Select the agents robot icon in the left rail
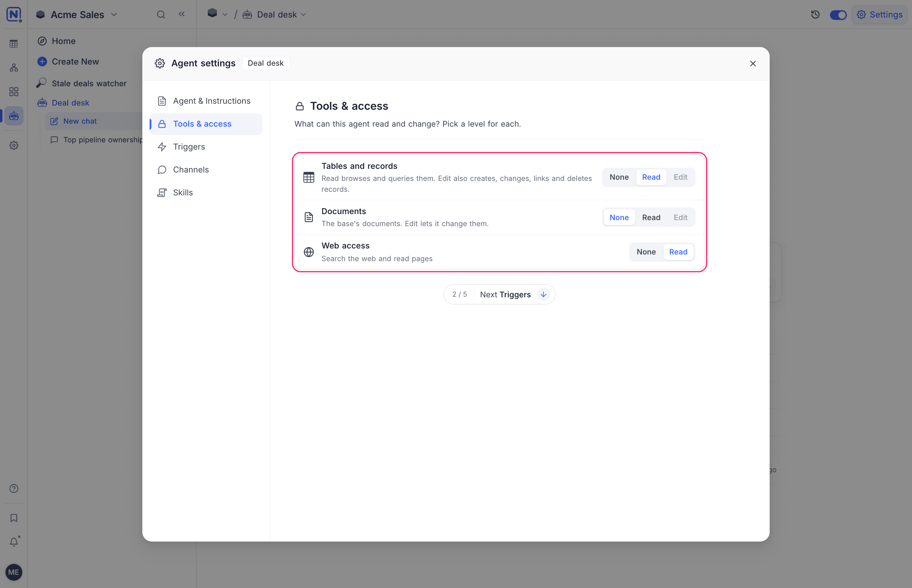 [14, 116]
